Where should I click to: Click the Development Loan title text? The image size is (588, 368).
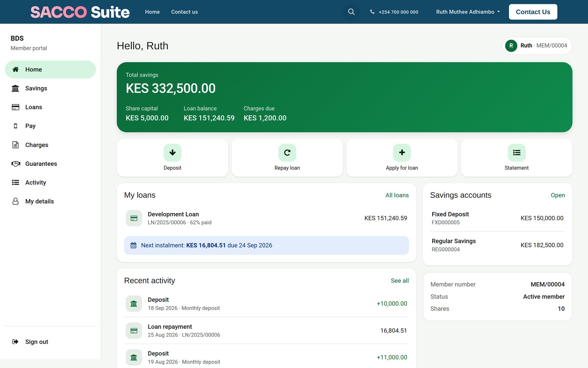coord(173,214)
